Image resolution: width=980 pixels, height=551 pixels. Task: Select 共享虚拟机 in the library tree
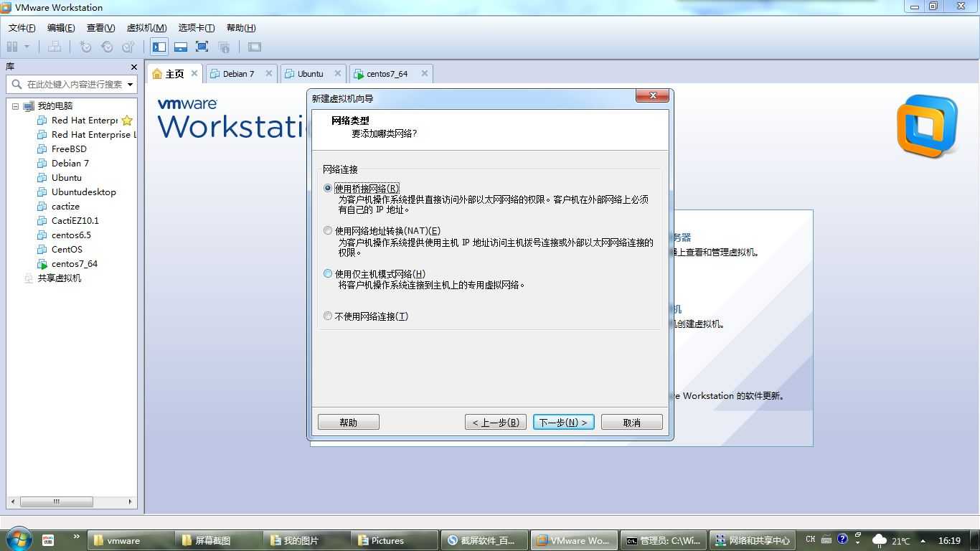59,278
